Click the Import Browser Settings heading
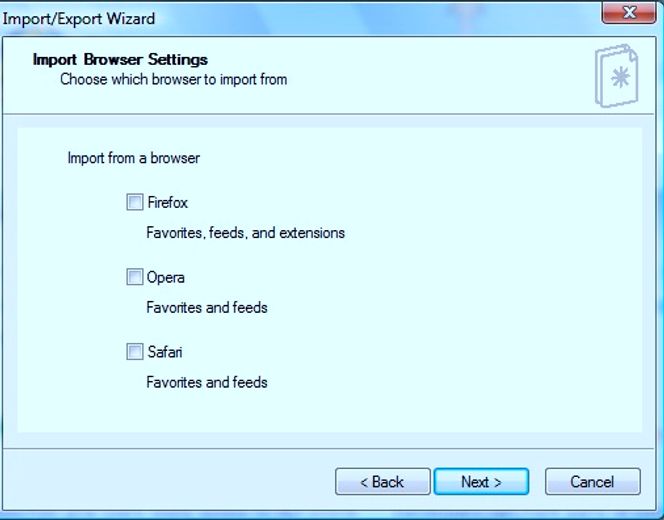664x520 pixels. [120, 59]
